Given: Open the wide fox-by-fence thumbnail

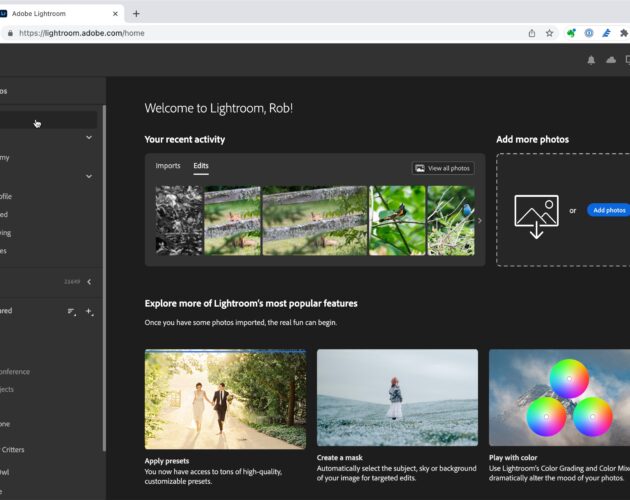Looking at the screenshot, I should pyautogui.click(x=315, y=220).
